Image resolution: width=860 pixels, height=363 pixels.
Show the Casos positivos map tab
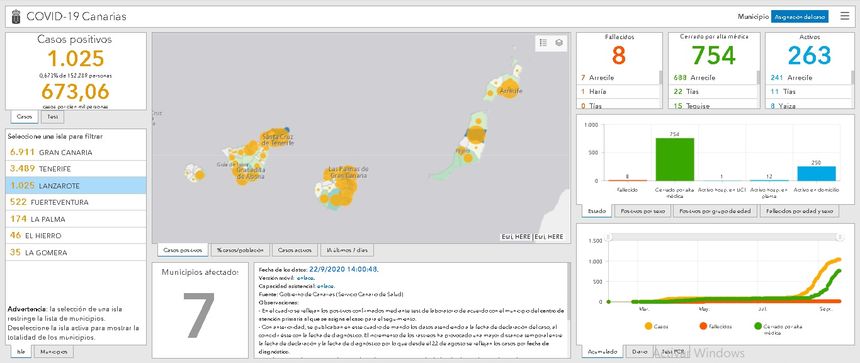tap(183, 250)
